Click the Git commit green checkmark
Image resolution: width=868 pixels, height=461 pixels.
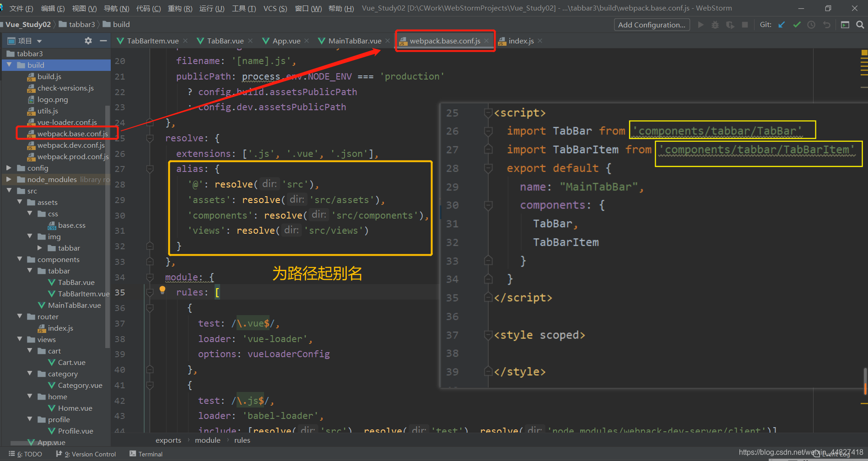pyautogui.click(x=797, y=25)
